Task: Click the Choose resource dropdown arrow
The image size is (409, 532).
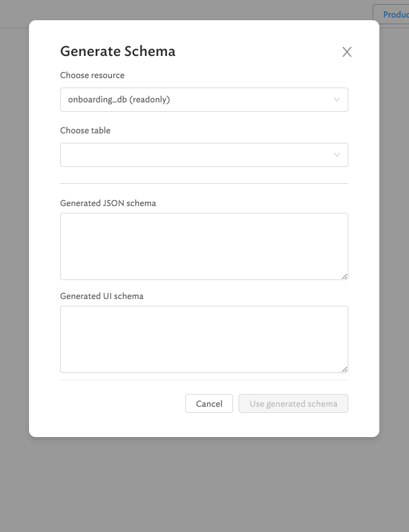Action: click(x=337, y=100)
